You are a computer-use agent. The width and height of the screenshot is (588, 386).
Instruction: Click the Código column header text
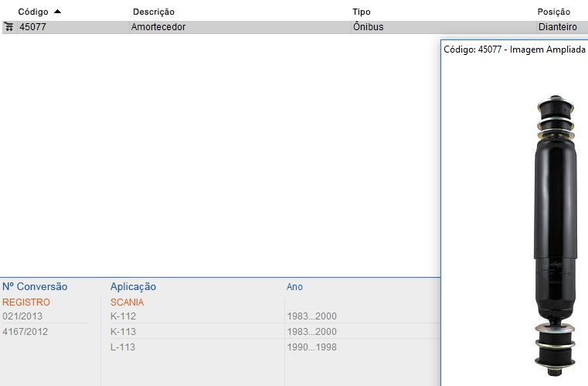click(x=32, y=12)
